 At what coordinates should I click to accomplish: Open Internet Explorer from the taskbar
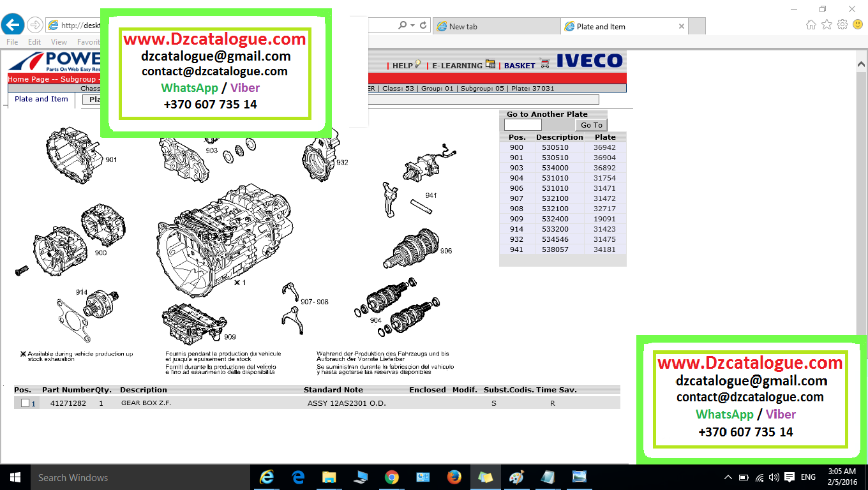(x=266, y=477)
